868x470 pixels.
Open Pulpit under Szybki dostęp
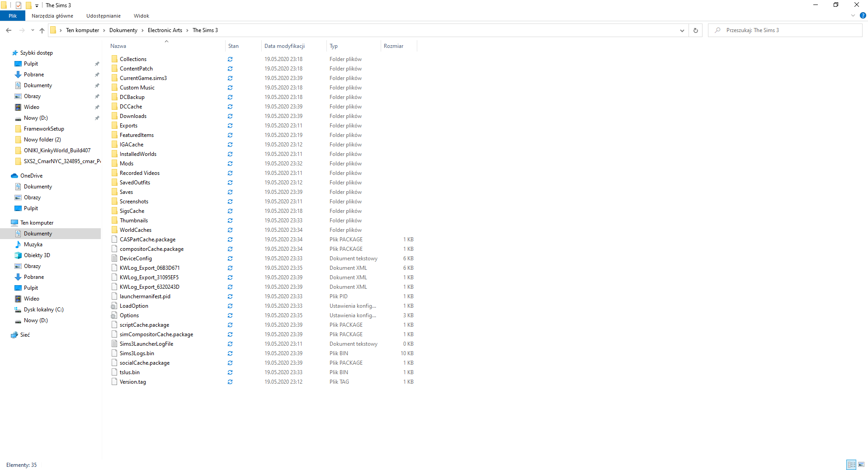click(31, 64)
